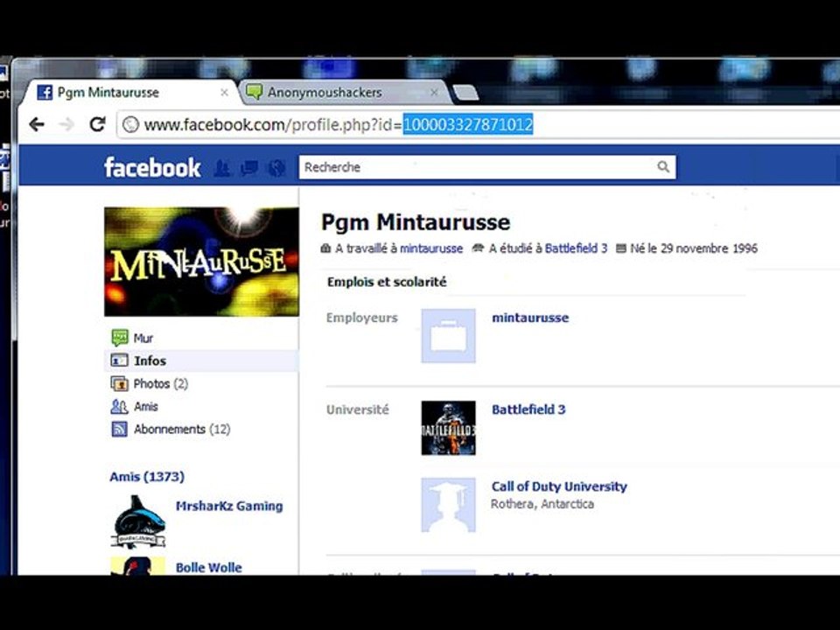Viewport: 840px width, 630px height.
Task: Click the highlighted profile ID in URL
Action: (467, 125)
